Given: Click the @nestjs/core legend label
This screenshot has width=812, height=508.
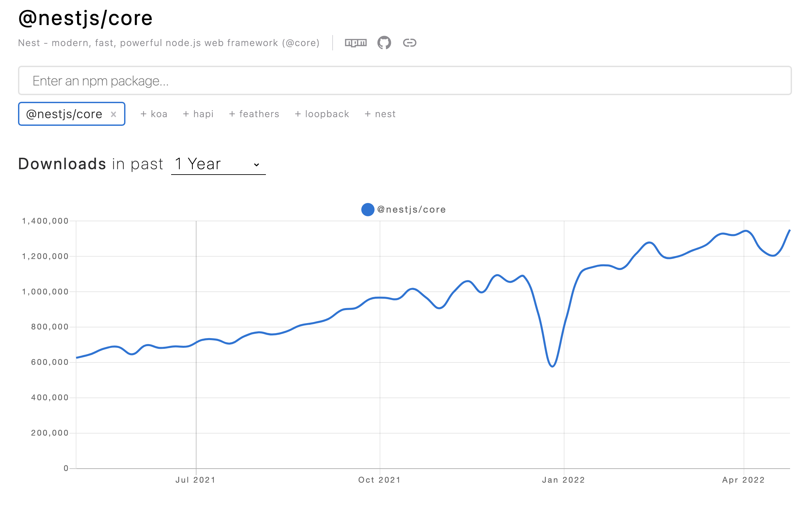Looking at the screenshot, I should (x=411, y=210).
